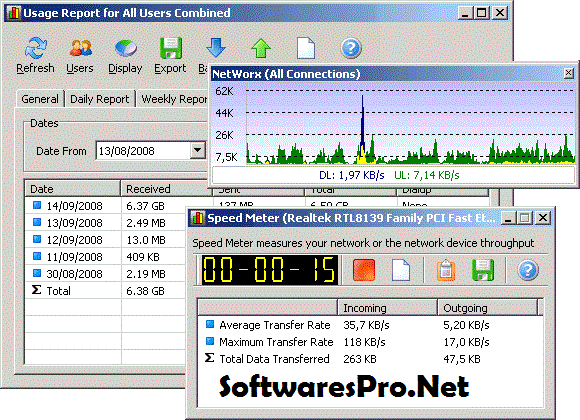
Task: Click the 5,20 KB/s outgoing value
Action: point(466,325)
